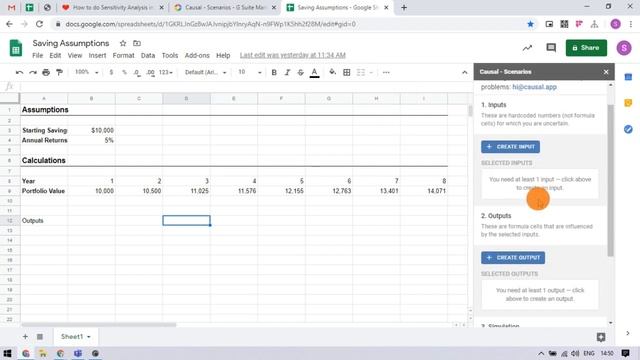Open the File menu
640x360 pixels.
point(38,56)
